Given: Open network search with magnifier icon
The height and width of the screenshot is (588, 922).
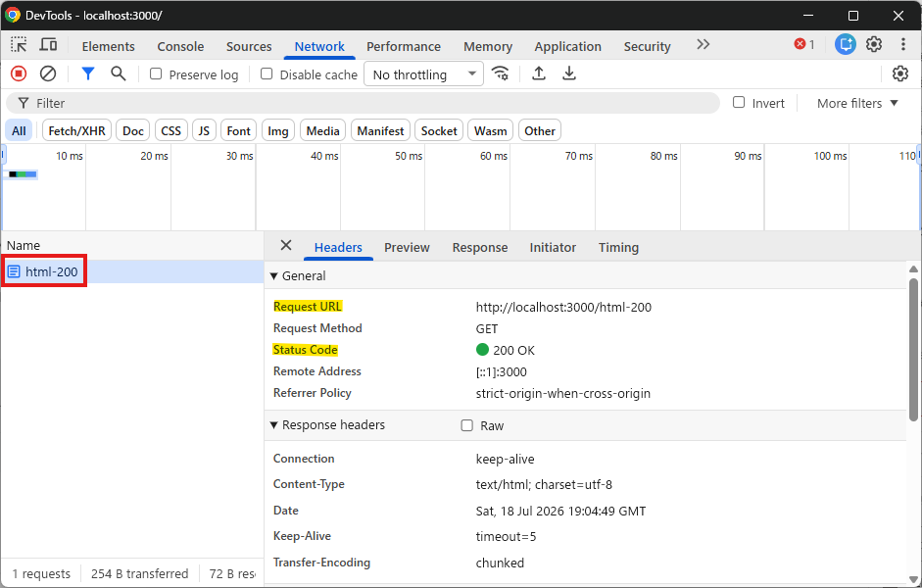Looking at the screenshot, I should (x=119, y=73).
